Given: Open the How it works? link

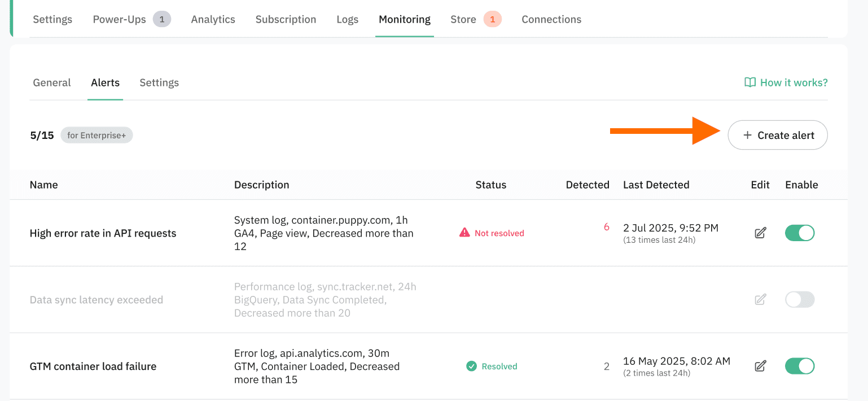Looking at the screenshot, I should [794, 82].
